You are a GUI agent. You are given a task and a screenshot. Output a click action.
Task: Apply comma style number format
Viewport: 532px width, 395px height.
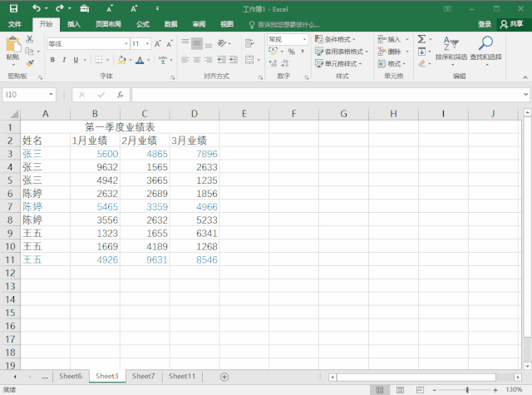click(302, 52)
